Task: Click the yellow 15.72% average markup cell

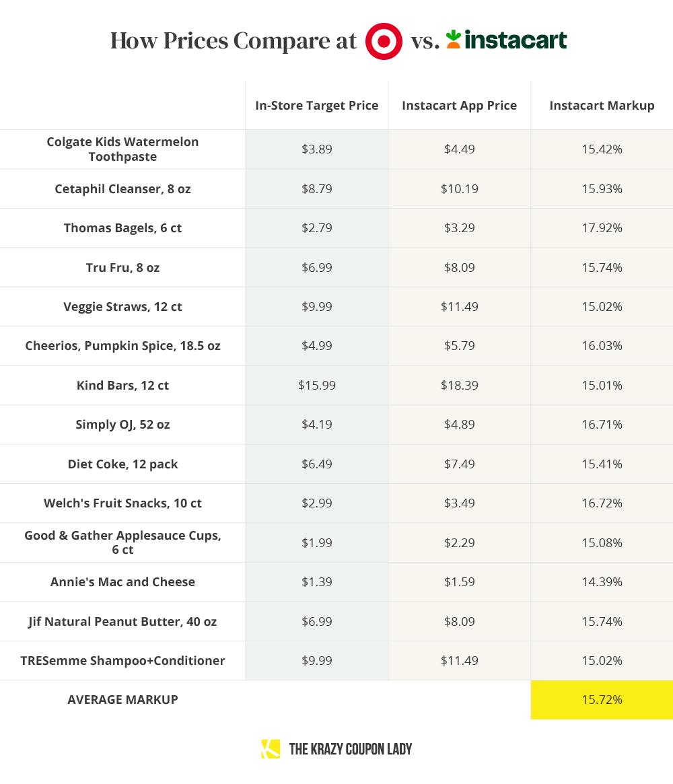Action: 602,700
